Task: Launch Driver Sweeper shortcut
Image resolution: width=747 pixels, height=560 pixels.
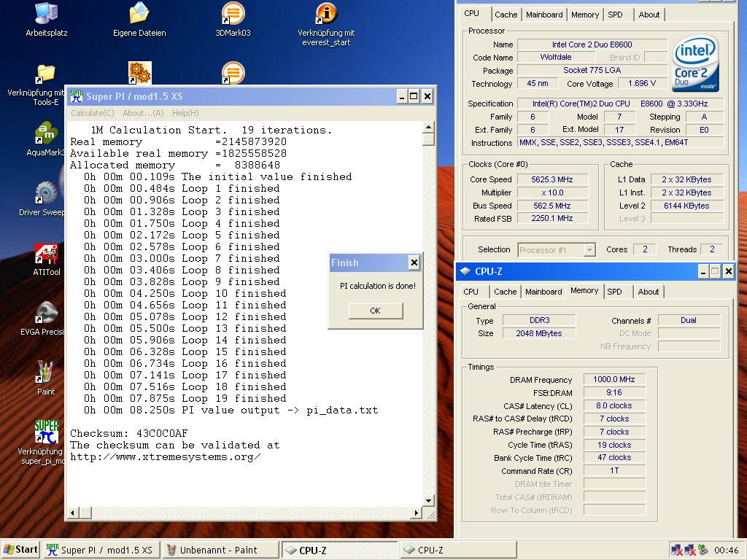Action: coord(46,199)
